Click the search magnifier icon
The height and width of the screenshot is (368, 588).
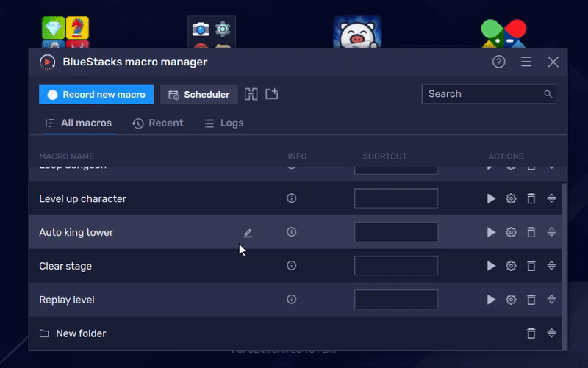point(548,94)
